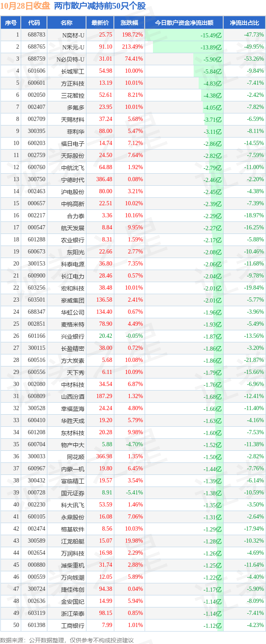Select stock code 688347
This screenshot has width=266, height=644.
click(x=37, y=312)
